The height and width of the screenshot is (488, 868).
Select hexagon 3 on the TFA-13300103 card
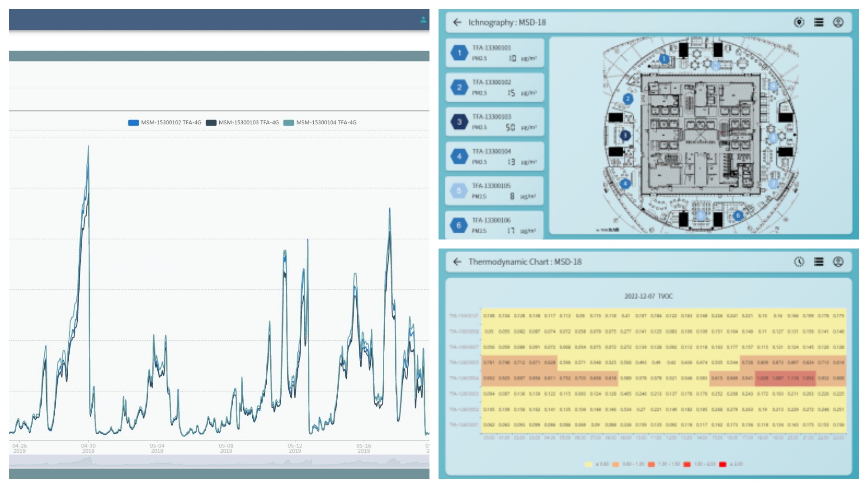(x=459, y=122)
